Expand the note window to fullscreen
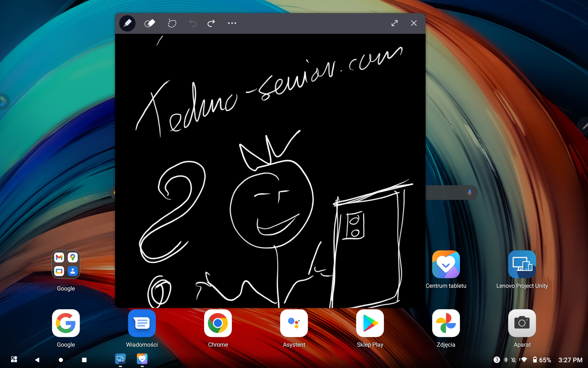Viewport: 588px width, 368px height. (x=395, y=23)
